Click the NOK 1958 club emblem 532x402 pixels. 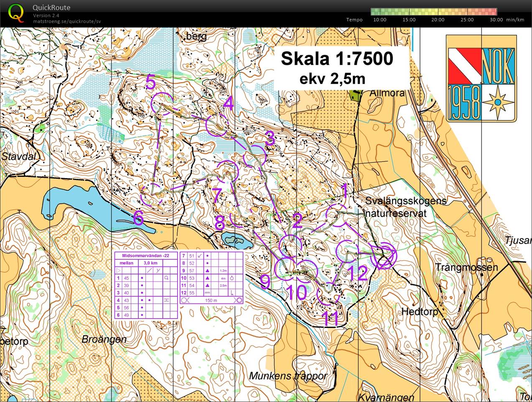pyautogui.click(x=481, y=78)
